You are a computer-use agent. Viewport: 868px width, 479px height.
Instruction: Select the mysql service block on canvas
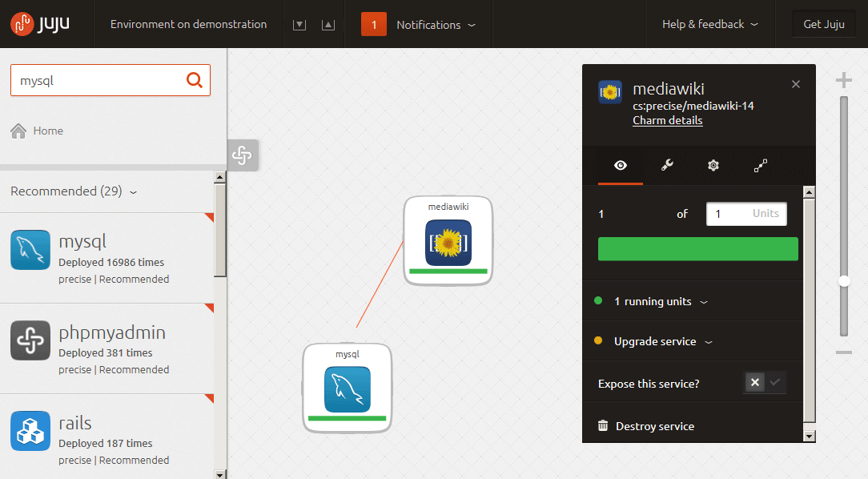pyautogui.click(x=347, y=388)
